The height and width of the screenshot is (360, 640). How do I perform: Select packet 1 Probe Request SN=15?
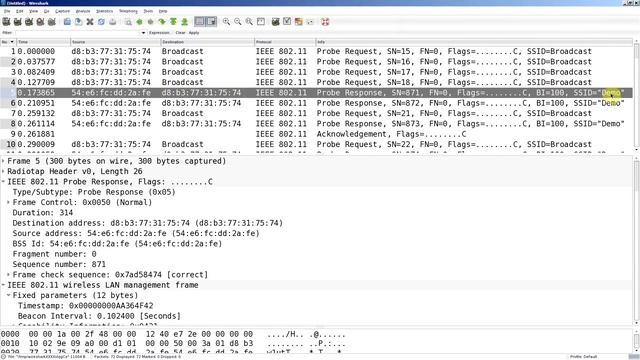[316, 51]
